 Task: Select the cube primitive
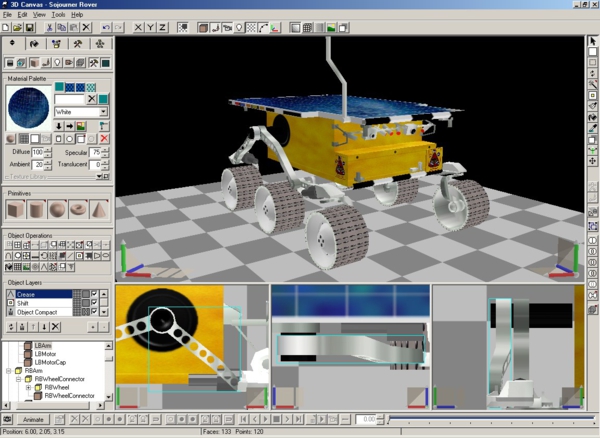(15, 208)
